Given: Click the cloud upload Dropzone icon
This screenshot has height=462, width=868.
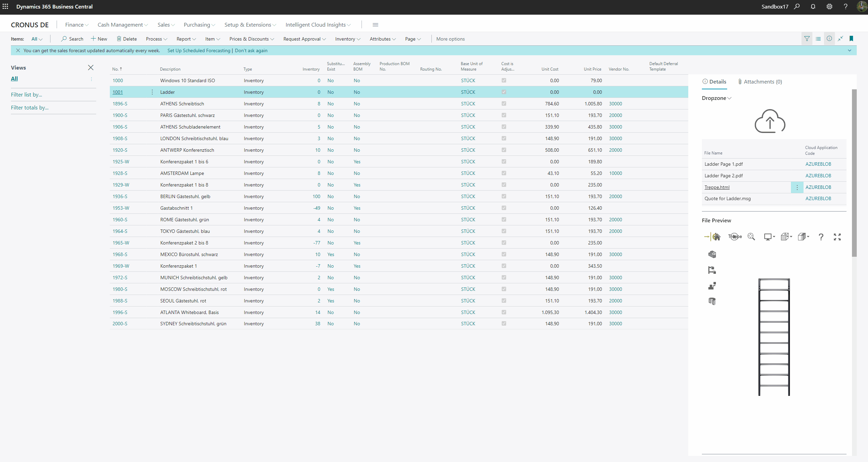Looking at the screenshot, I should coord(770,121).
